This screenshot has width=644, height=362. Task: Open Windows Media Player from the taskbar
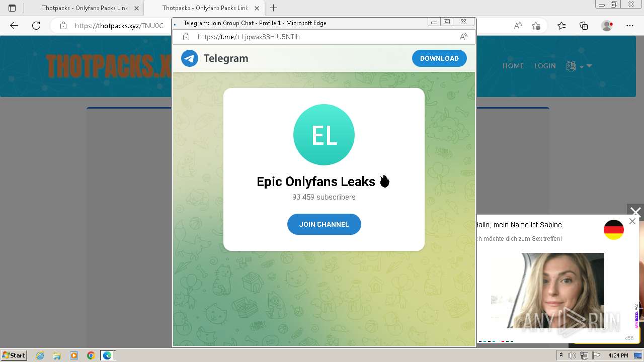pyautogui.click(x=74, y=355)
